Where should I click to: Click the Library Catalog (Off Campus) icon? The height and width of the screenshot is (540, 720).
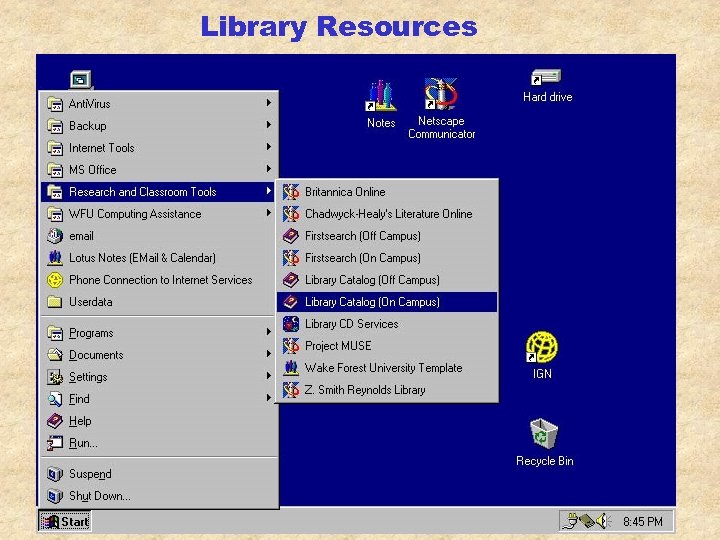coord(291,280)
